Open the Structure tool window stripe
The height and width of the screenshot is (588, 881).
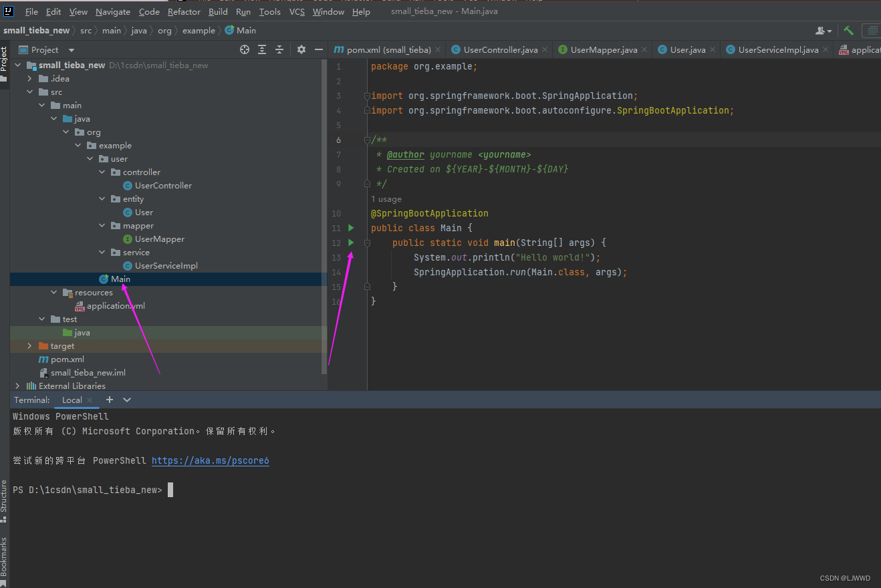4,501
